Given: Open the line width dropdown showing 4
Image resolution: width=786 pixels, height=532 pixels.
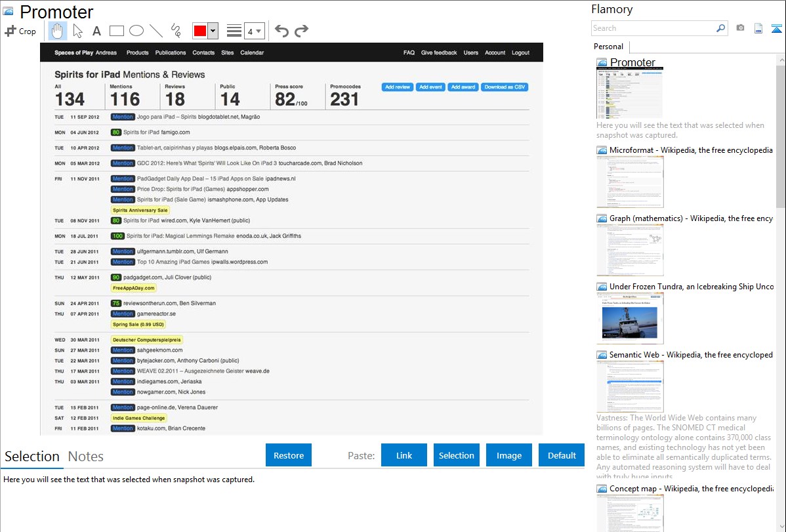Looking at the screenshot, I should point(254,31).
